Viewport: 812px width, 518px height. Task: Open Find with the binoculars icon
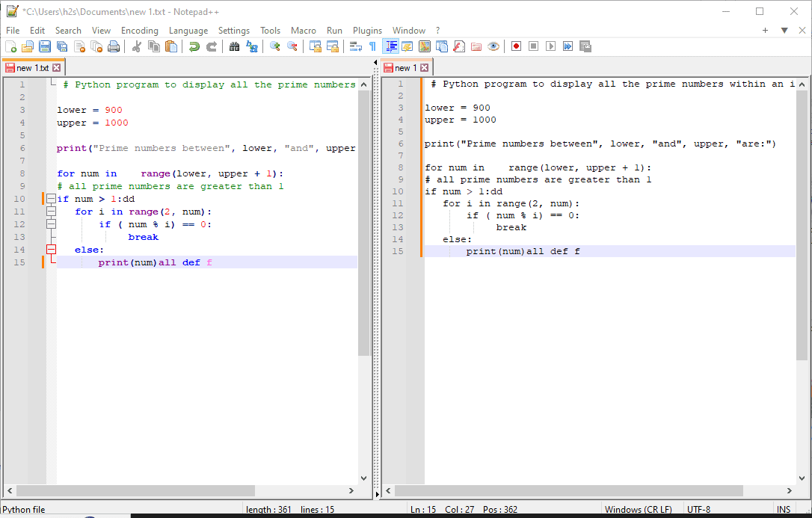235,46
